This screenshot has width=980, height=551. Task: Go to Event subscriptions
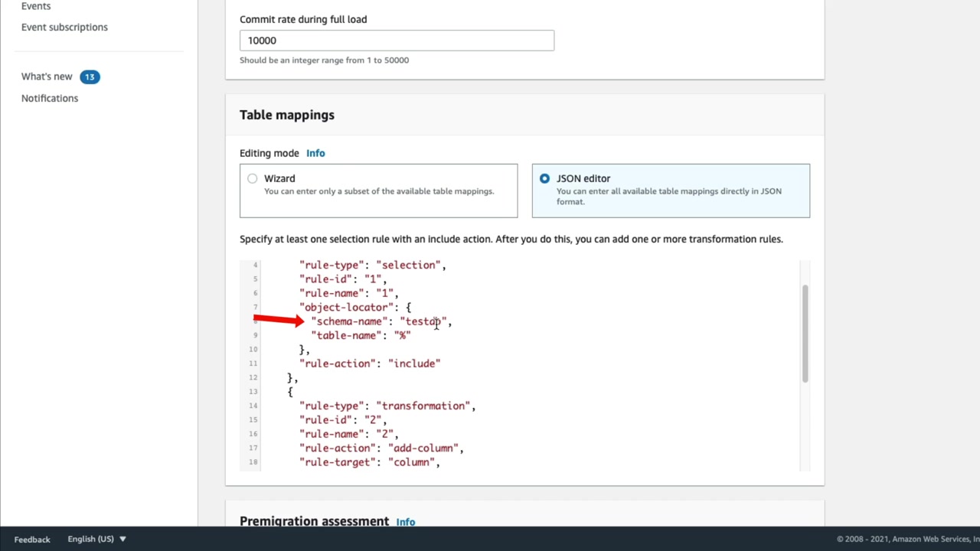pos(64,27)
